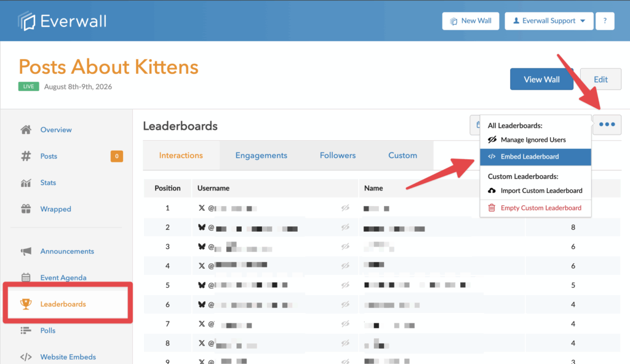This screenshot has width=630, height=364.
Task: Open Website Embeds in the sidebar
Action: (68, 357)
